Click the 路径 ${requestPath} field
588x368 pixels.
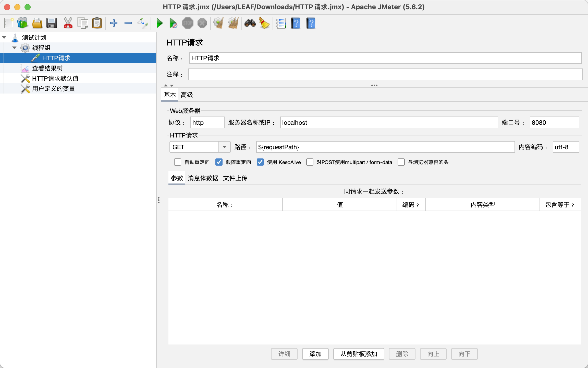tap(385, 147)
